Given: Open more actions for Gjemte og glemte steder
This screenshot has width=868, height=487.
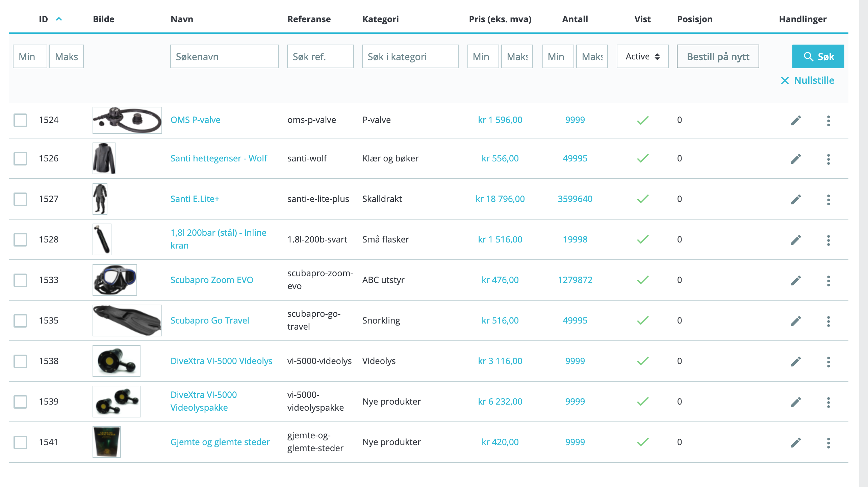Looking at the screenshot, I should [x=828, y=442].
